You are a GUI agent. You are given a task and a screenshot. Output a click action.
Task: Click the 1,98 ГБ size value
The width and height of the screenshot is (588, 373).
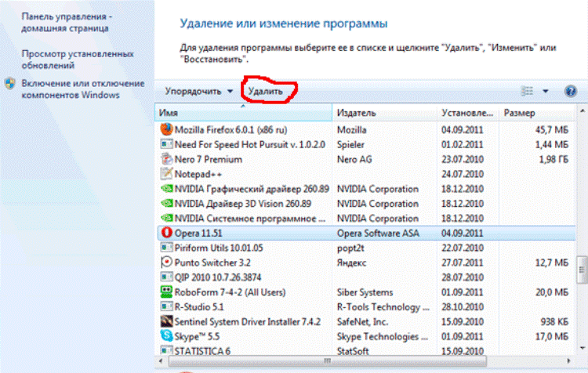[x=554, y=159]
